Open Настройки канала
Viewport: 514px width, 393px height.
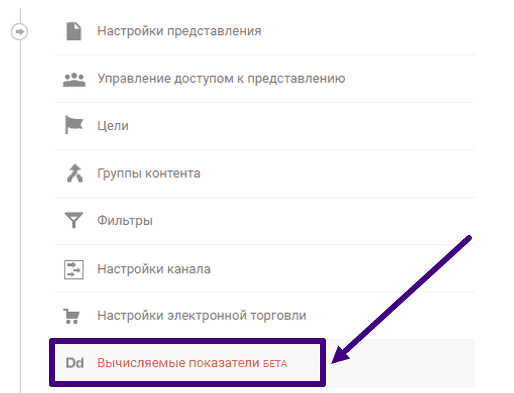point(154,269)
